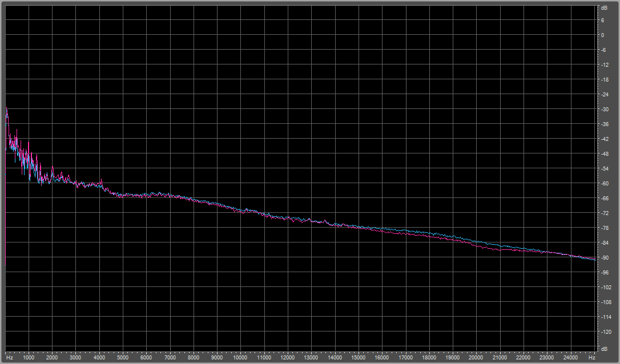Pick the 23000 frequency axis label

[547, 357]
